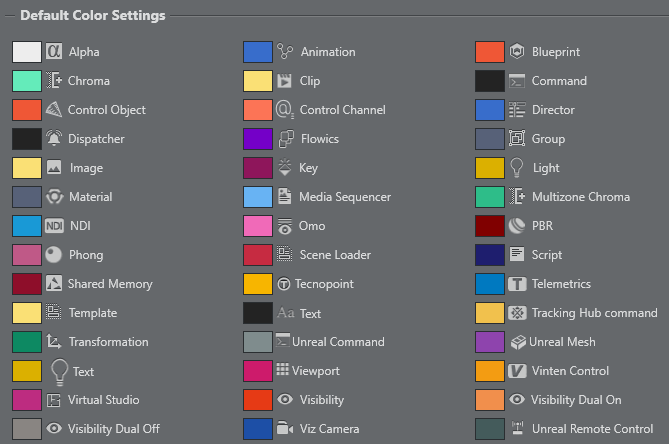Click the NDI icon
Image resolution: width=669 pixels, height=444 pixels.
54,226
